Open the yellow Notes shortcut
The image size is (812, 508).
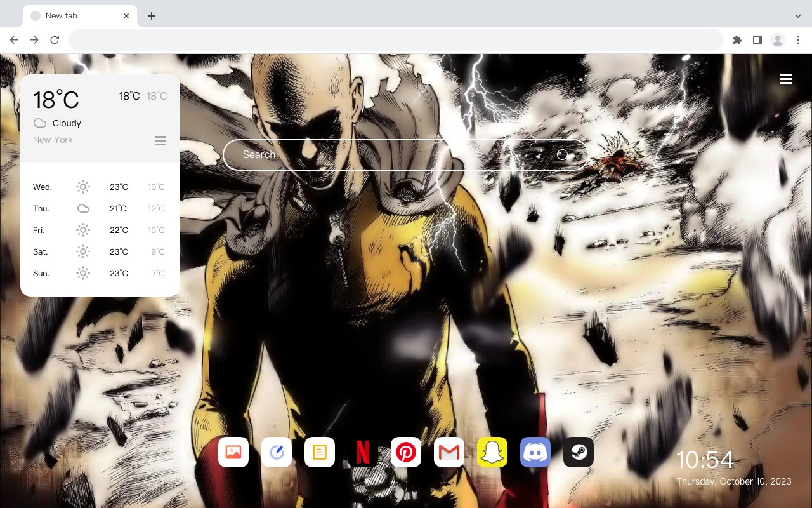click(320, 452)
